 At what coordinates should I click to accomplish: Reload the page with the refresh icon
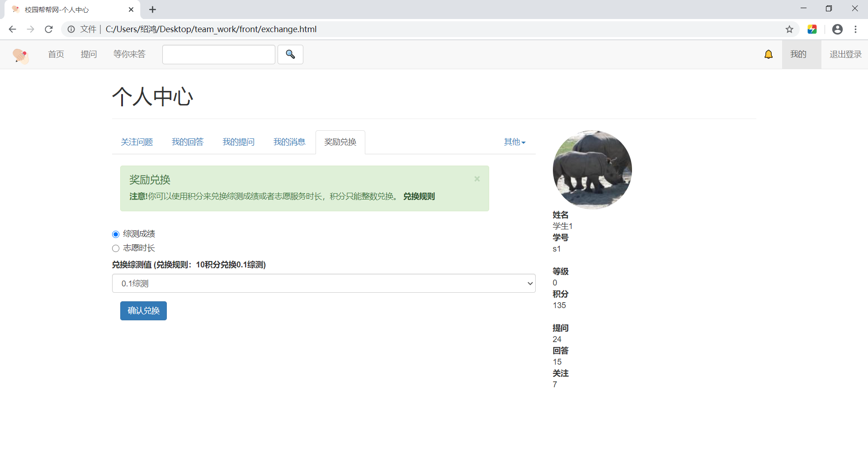point(49,29)
